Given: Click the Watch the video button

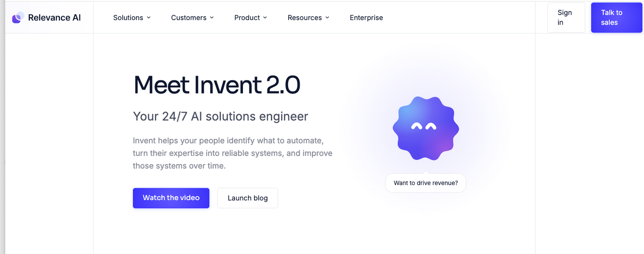Looking at the screenshot, I should pos(171,198).
